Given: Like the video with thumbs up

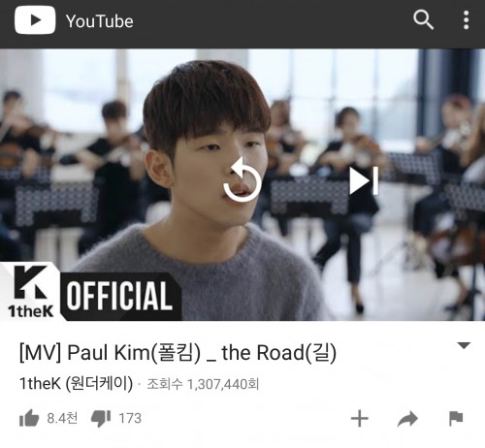Looking at the screenshot, I should [x=29, y=418].
